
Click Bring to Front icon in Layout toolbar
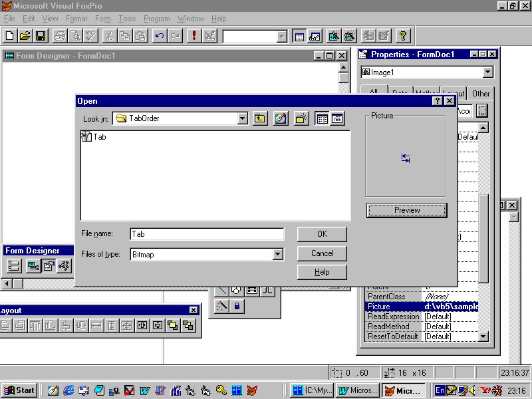tap(173, 326)
